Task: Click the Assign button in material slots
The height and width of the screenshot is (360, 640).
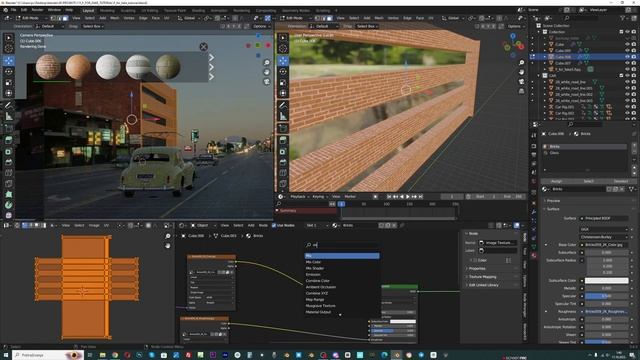Action: tap(556, 181)
